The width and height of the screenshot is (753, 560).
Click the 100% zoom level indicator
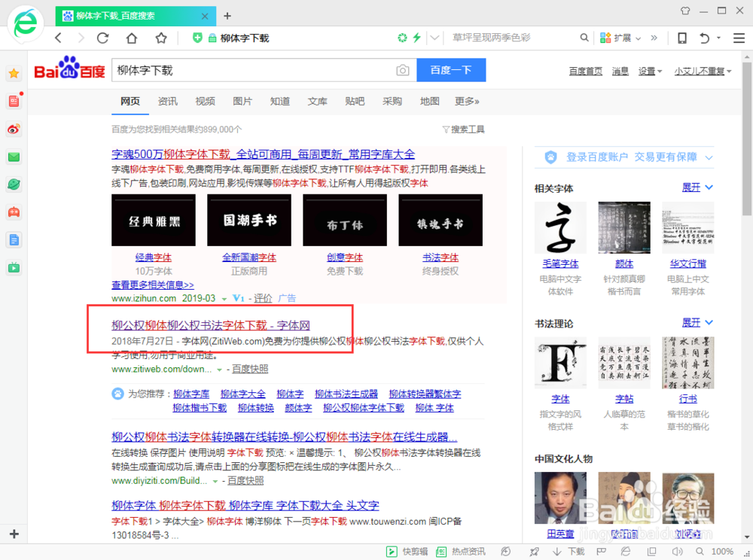(x=722, y=552)
